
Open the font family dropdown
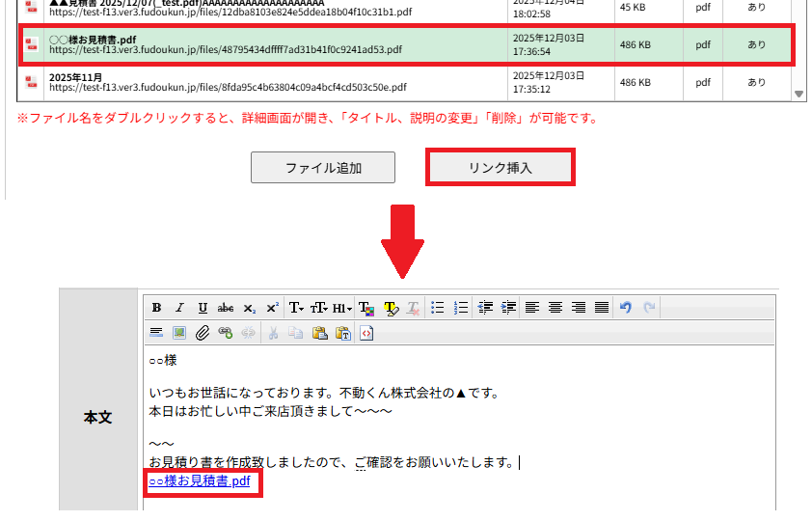[296, 308]
